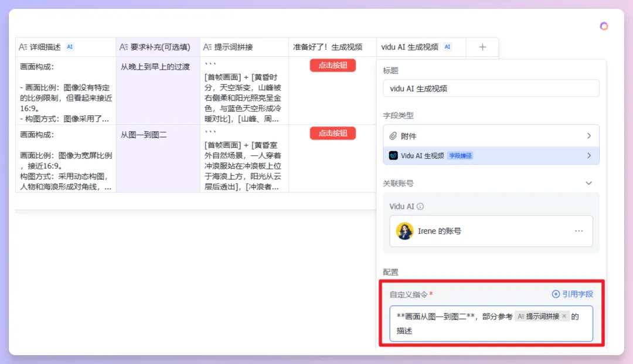Expand the Vidu AI 生视频 shortcut settings
This screenshot has width=633, height=364.
(x=589, y=155)
